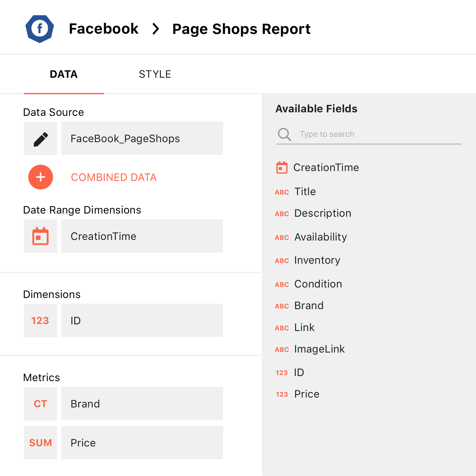This screenshot has width=476, height=476.
Task: Click the 123 type icon beside ID dimension
Action: point(40,321)
